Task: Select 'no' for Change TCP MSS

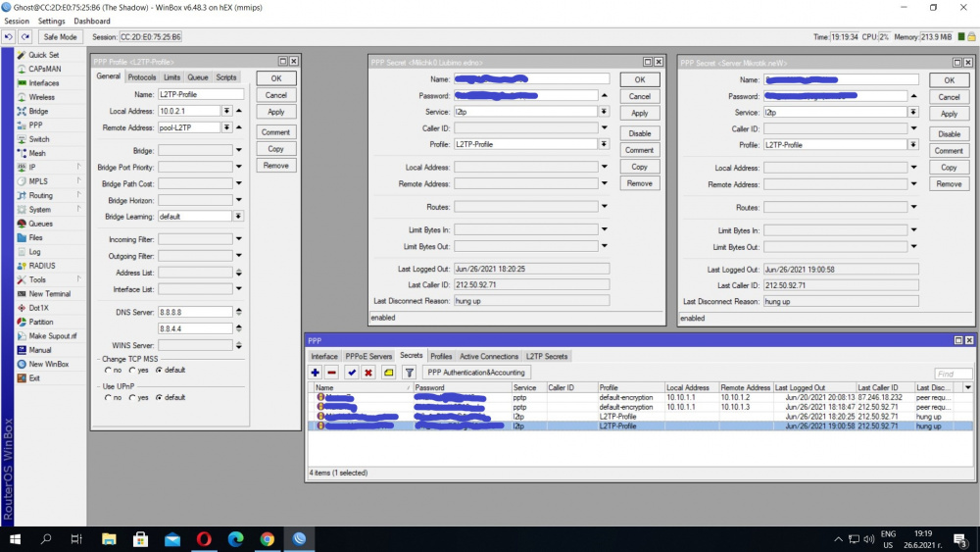Action: point(107,370)
